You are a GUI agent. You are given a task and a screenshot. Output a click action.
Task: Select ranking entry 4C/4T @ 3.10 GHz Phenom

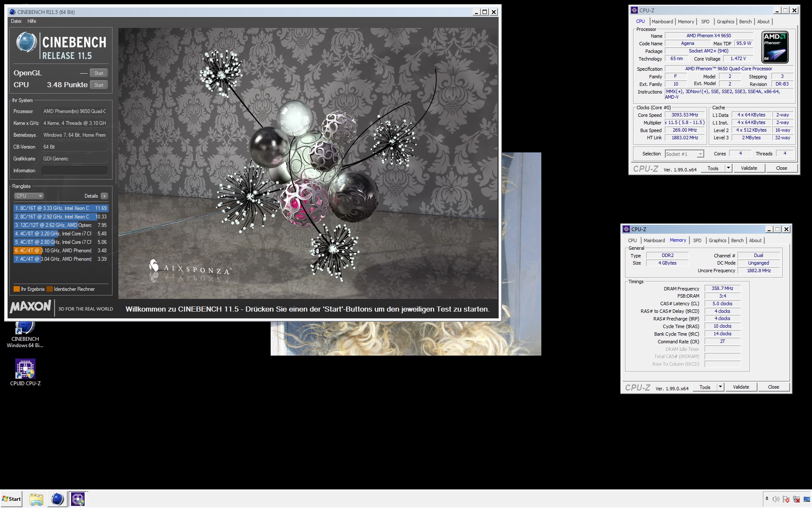click(x=61, y=251)
